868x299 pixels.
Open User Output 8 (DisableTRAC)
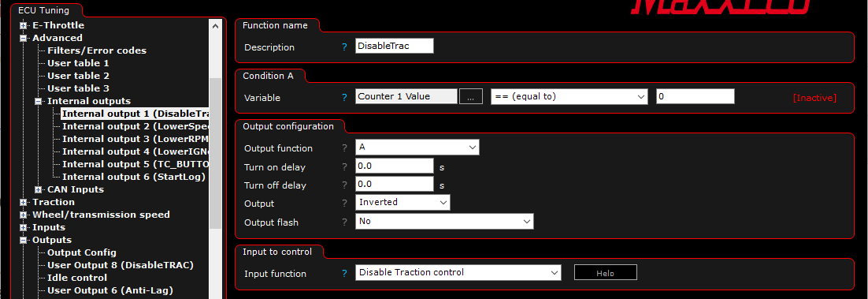point(121,266)
